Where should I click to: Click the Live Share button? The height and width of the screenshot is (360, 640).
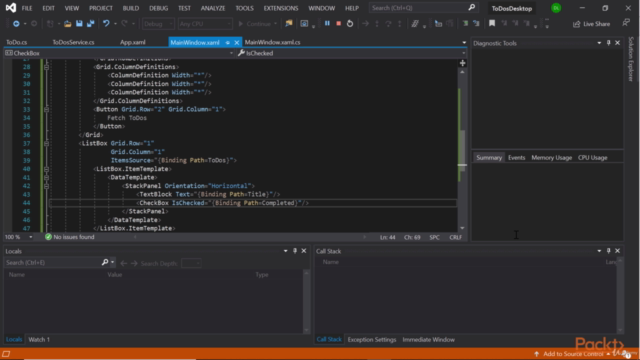click(x=591, y=24)
